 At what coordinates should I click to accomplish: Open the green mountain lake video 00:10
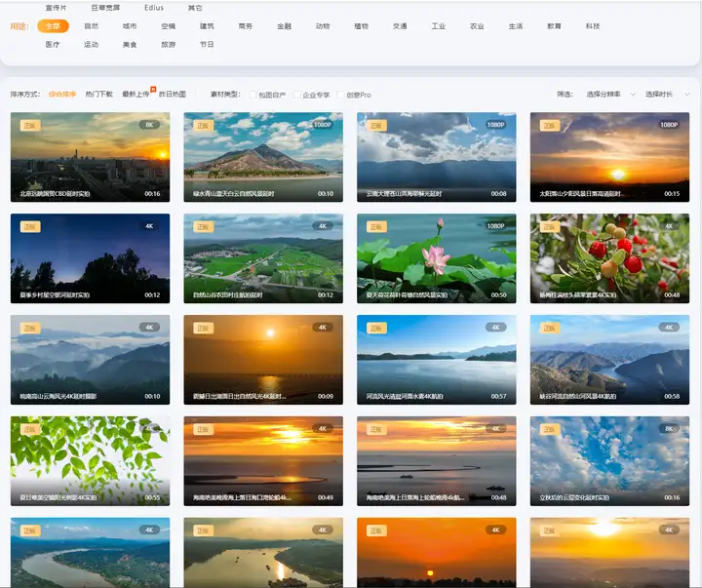[263, 157]
